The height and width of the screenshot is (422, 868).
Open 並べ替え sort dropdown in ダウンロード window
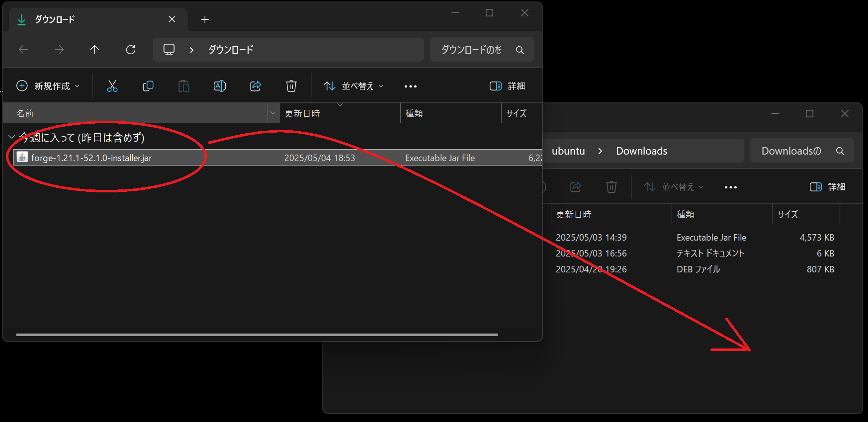click(353, 86)
